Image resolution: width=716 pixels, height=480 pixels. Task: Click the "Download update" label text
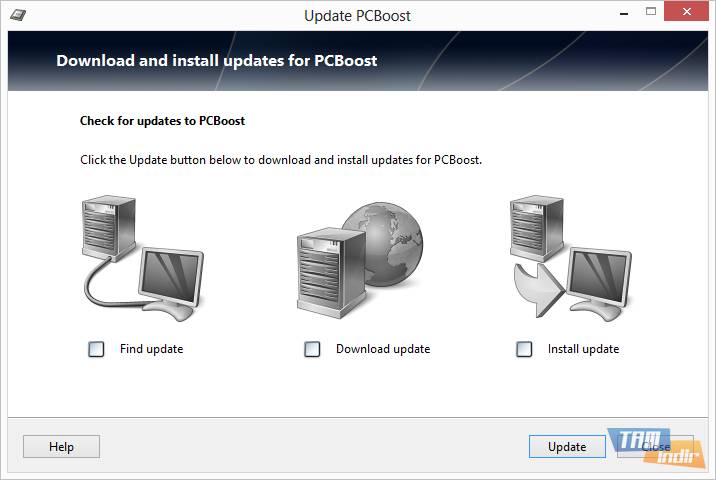383,349
